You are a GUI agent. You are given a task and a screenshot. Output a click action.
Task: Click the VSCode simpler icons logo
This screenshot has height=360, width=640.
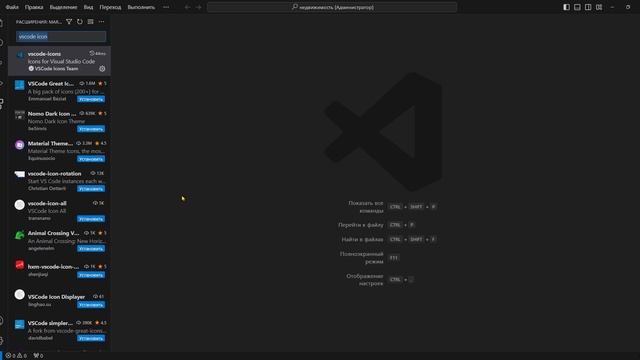20,324
